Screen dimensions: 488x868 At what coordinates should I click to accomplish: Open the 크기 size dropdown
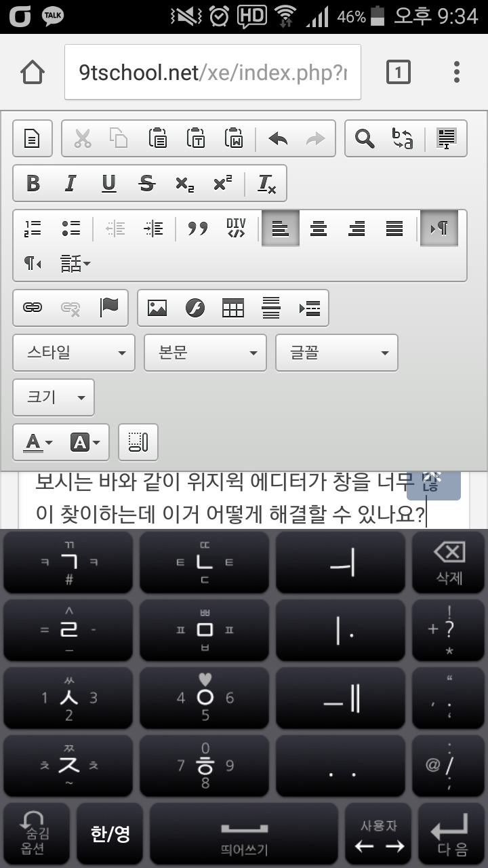point(54,397)
